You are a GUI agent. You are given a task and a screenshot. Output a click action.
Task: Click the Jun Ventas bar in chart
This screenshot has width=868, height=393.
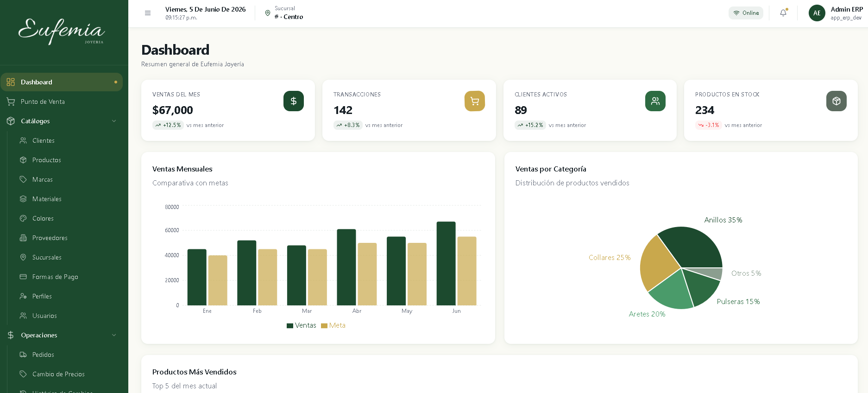[x=446, y=263]
